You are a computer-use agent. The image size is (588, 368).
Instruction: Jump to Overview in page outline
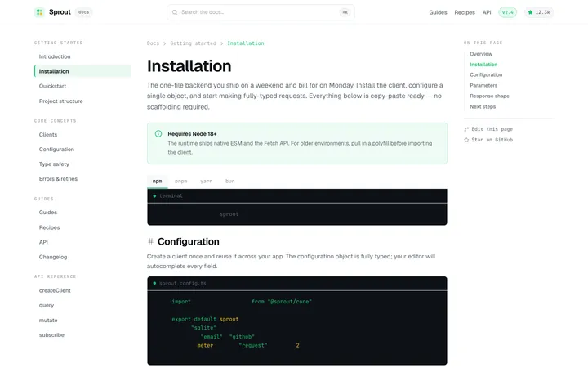click(481, 54)
